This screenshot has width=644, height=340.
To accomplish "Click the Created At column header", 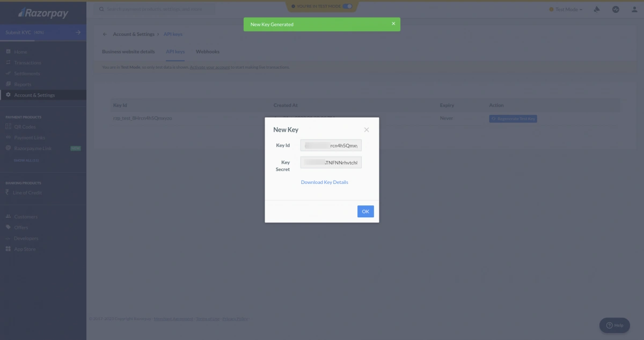I will coord(286,105).
